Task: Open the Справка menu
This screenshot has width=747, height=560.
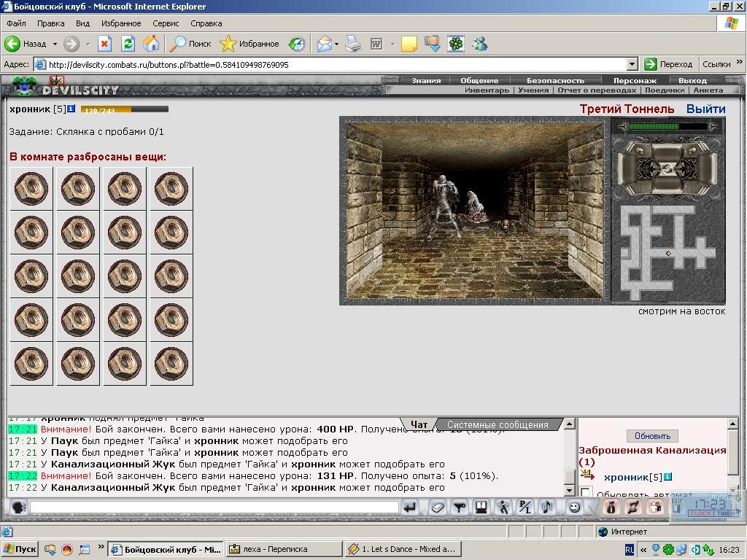Action: click(x=206, y=23)
